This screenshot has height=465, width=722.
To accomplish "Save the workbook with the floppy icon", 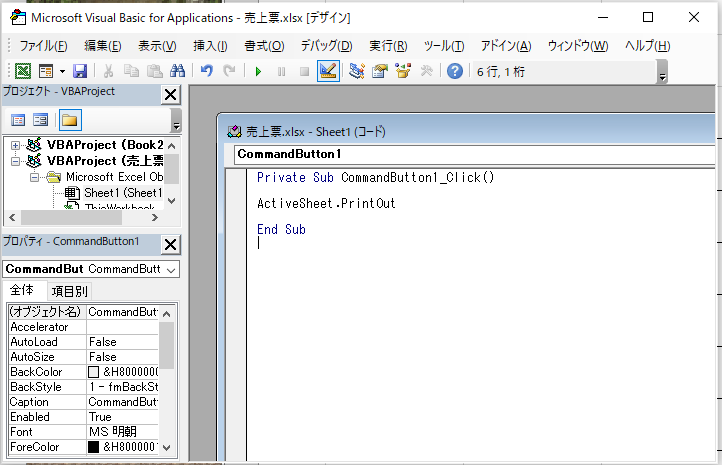I will [80, 71].
